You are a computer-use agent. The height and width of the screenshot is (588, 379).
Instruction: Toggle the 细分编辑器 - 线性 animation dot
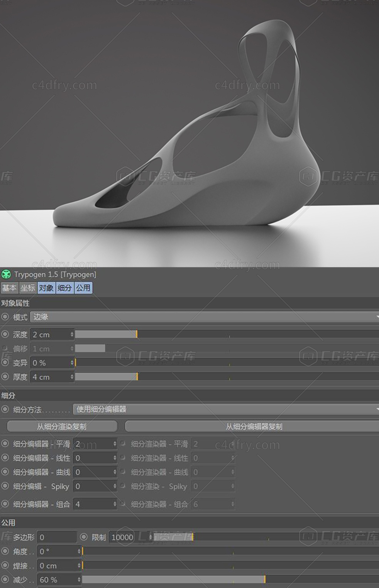5,458
